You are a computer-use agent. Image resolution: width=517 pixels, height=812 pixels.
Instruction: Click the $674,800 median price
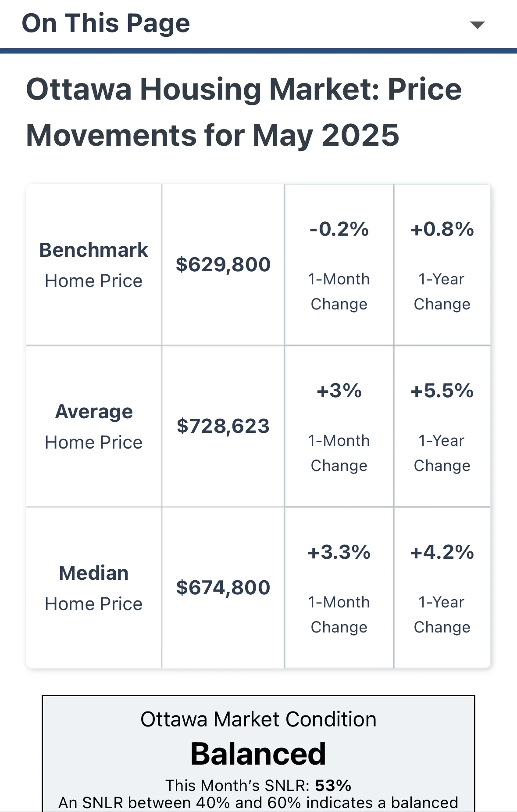click(x=223, y=588)
